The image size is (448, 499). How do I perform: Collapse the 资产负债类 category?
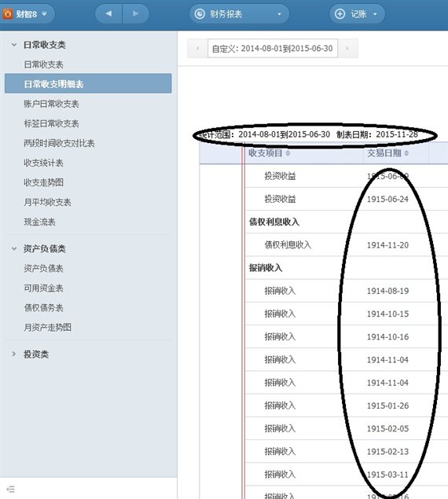[x=14, y=248]
